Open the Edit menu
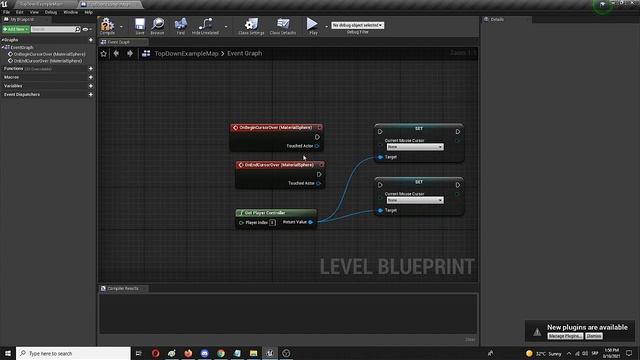The image size is (640, 360). [x=20, y=12]
